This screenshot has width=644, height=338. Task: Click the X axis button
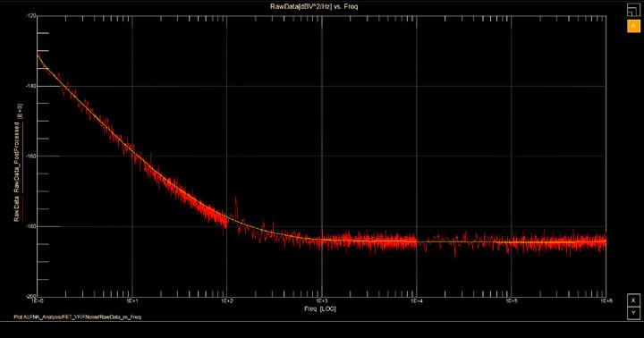[x=633, y=300]
